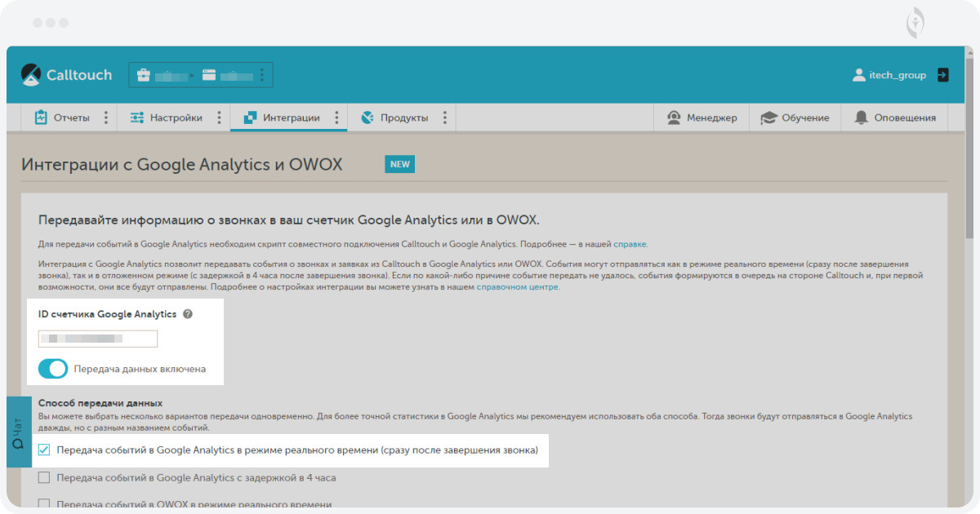Screen dimensions: 980x514
Task: Click the itech_group user profile icon
Action: tap(858, 75)
